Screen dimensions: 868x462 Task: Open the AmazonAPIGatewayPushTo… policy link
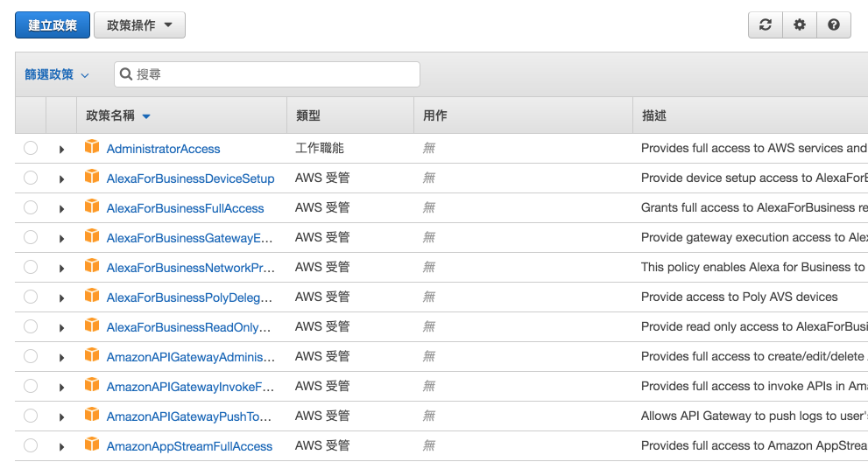click(x=189, y=416)
